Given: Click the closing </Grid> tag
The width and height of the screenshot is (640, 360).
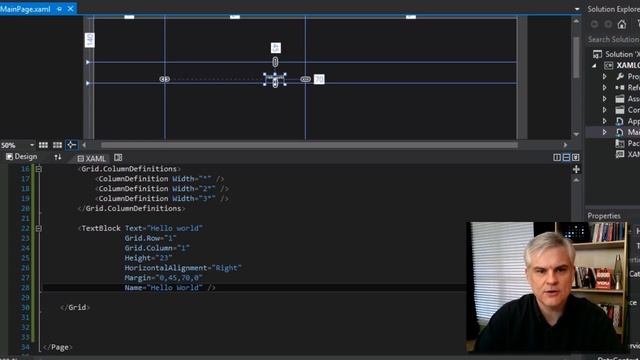Looking at the screenshot, I should (x=75, y=307).
